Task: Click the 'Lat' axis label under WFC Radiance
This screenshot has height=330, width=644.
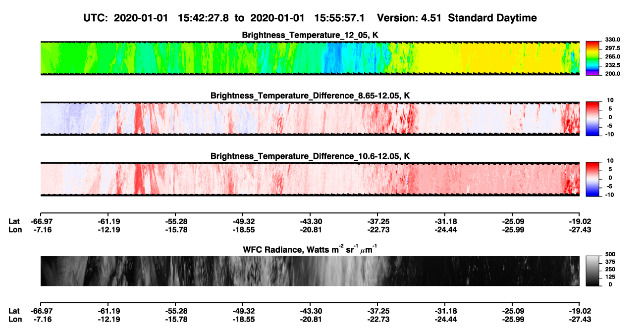Action: tap(14, 311)
